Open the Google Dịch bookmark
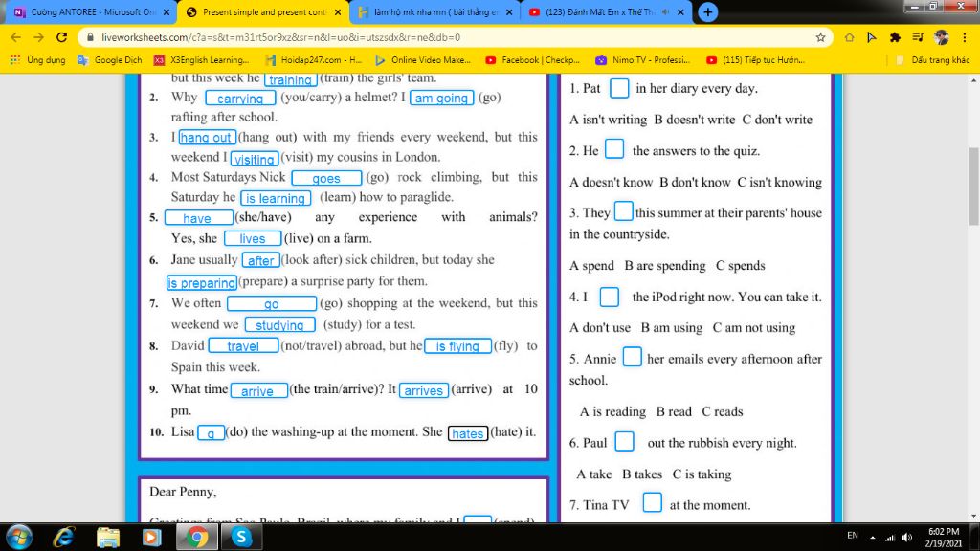The width and height of the screenshot is (980, 551). click(110, 60)
